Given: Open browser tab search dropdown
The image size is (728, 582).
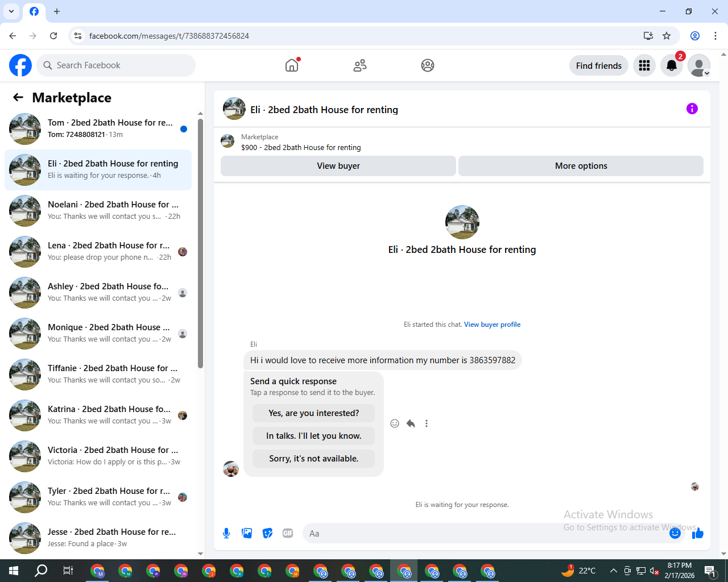Looking at the screenshot, I should pos(11,11).
